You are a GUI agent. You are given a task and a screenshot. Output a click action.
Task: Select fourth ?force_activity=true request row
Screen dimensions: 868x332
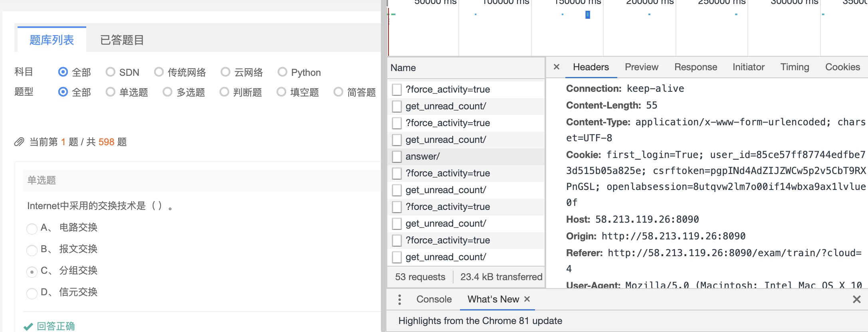pyautogui.click(x=466, y=207)
